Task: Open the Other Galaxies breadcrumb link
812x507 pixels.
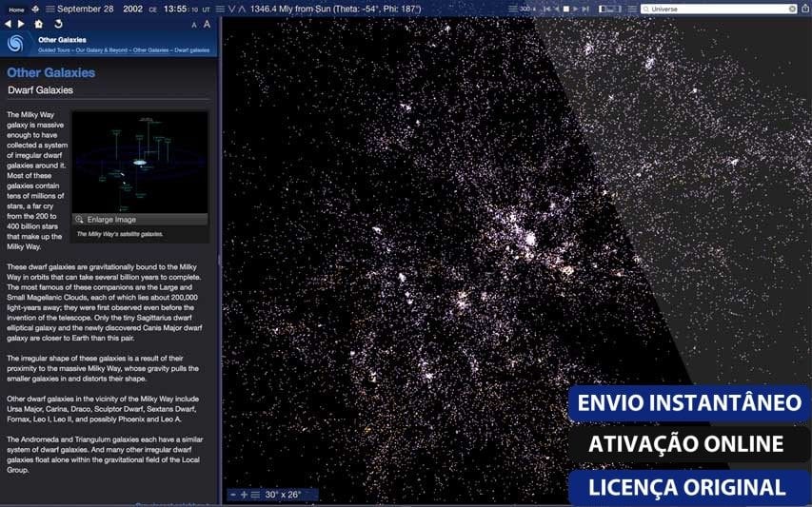Action: (x=150, y=50)
